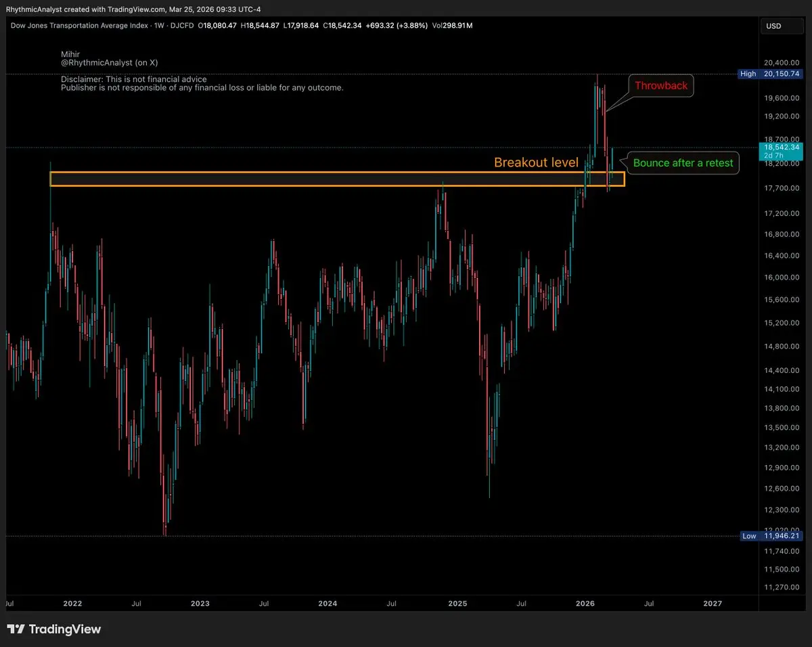The height and width of the screenshot is (647, 812).
Task: Click the 19,600.00 price axis value
Action: click(782, 98)
